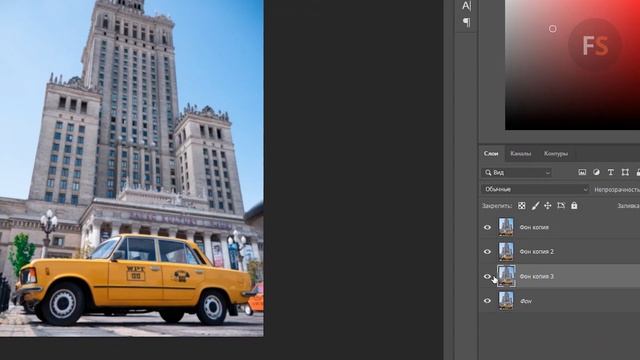Select the Фон копия 2 layer thumbnail
The width and height of the screenshot is (640, 360).
[x=506, y=251]
